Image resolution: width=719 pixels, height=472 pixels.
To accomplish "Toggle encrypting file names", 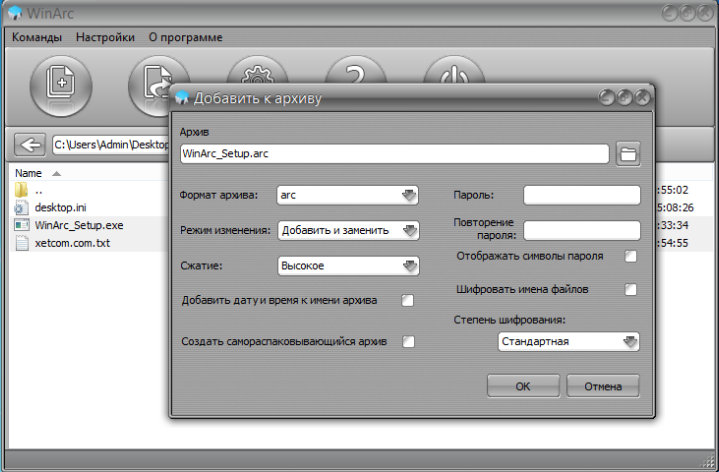I will click(x=631, y=289).
